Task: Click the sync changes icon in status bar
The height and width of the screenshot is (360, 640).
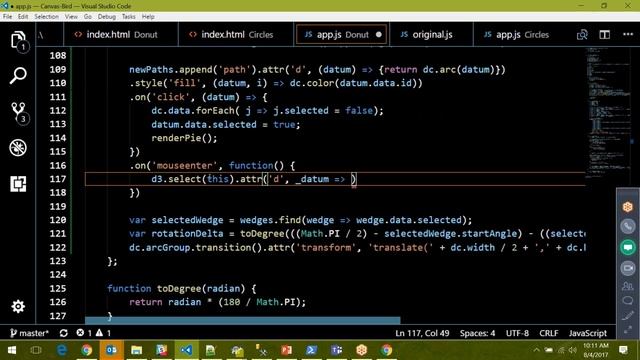Action: (x=64, y=333)
